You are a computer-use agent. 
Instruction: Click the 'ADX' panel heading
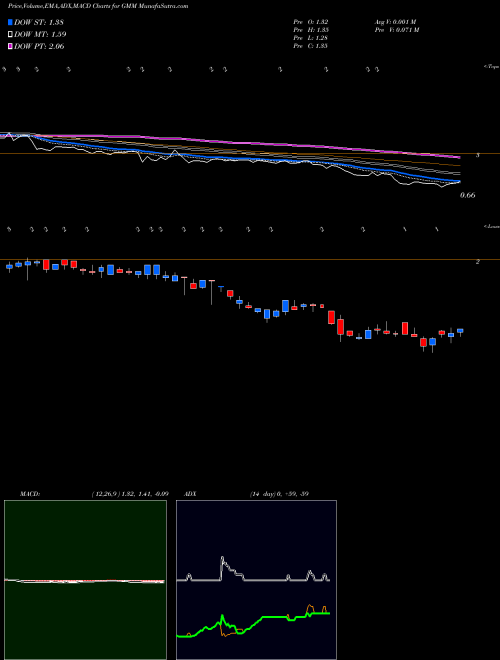coord(190,494)
